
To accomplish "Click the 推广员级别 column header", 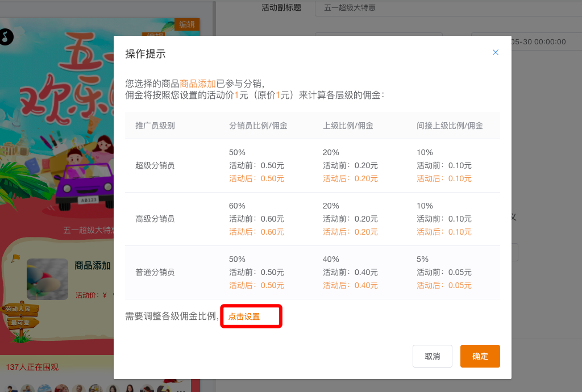I will click(x=155, y=126).
